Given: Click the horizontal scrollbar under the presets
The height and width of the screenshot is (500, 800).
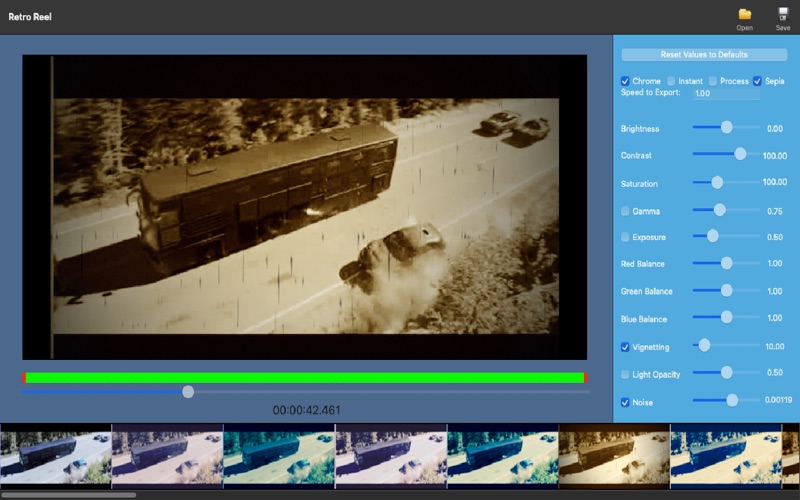Looking at the screenshot, I should click(x=68, y=495).
